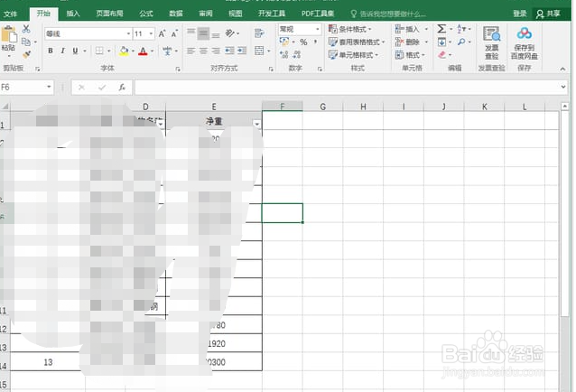Click the Clear eraser icon
This screenshot has width=576, height=392.
441,55
